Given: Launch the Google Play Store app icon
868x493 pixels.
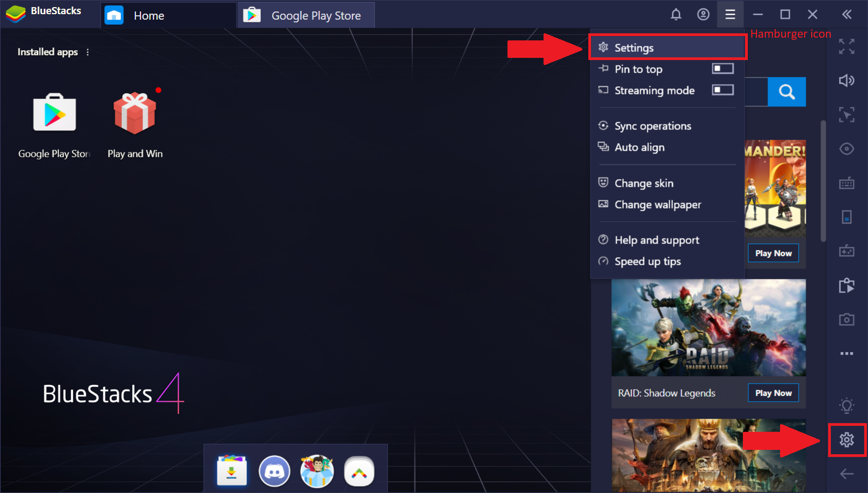Looking at the screenshot, I should point(54,114).
